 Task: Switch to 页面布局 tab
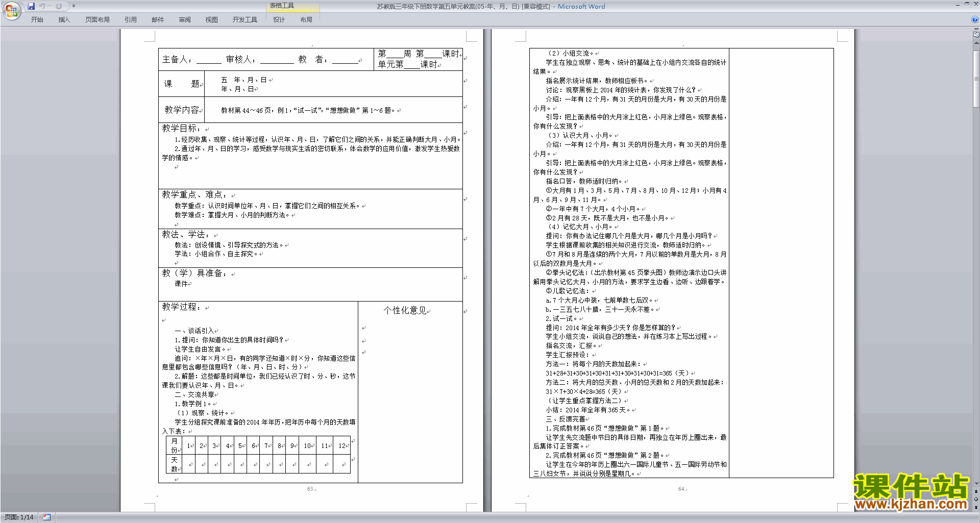(97, 20)
